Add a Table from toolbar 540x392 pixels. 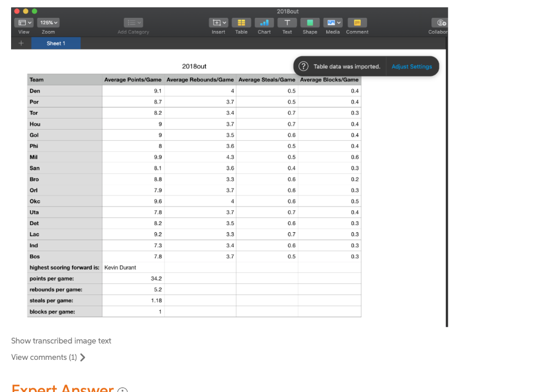[242, 23]
